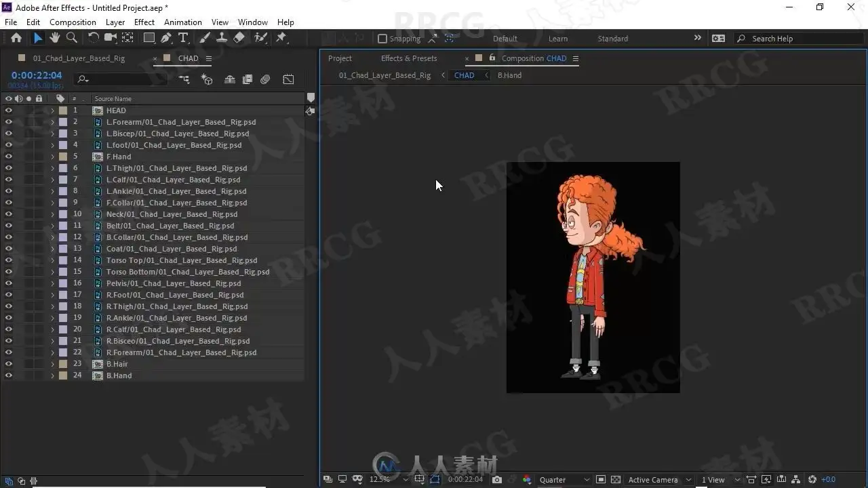The image size is (868, 488).
Task: Click B.Hand in the composition breadcrumb
Action: pos(509,75)
